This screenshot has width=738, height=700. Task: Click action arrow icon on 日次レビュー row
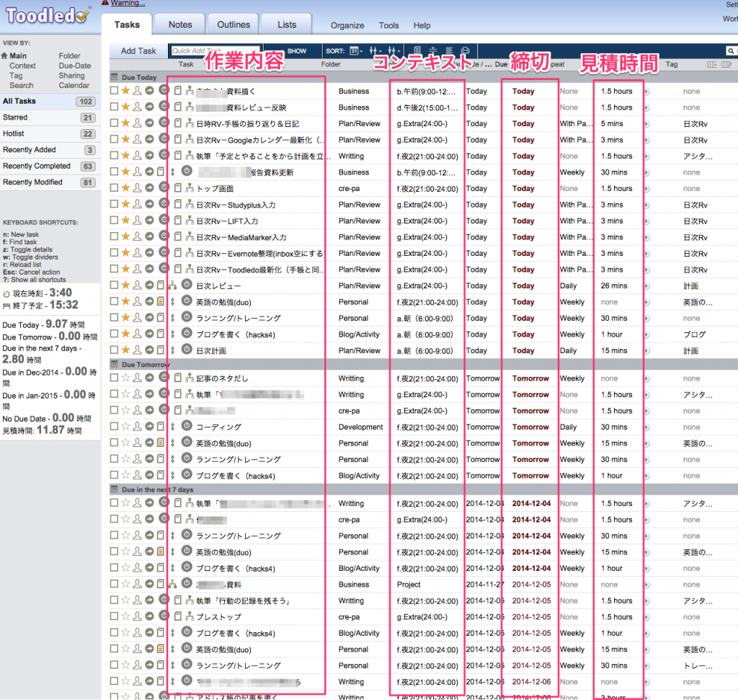149,286
